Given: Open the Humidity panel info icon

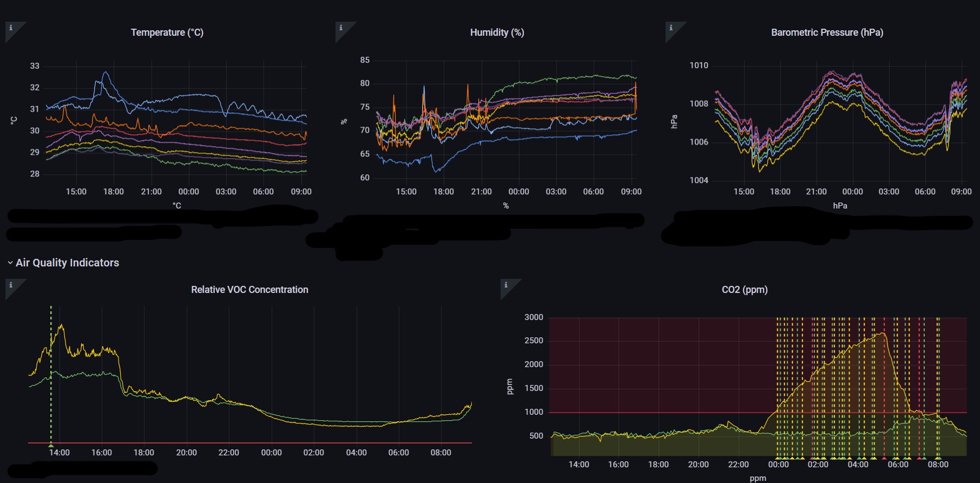Looking at the screenshot, I should (341, 28).
